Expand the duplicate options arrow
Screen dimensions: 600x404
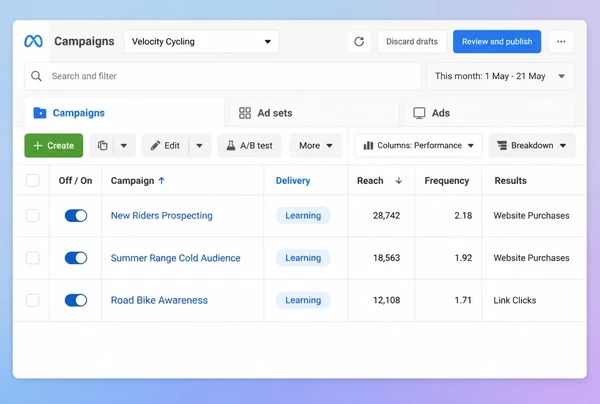click(x=124, y=145)
